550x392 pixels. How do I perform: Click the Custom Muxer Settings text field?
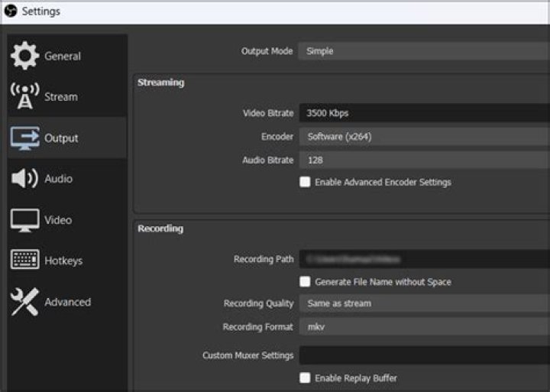pyautogui.click(x=423, y=355)
